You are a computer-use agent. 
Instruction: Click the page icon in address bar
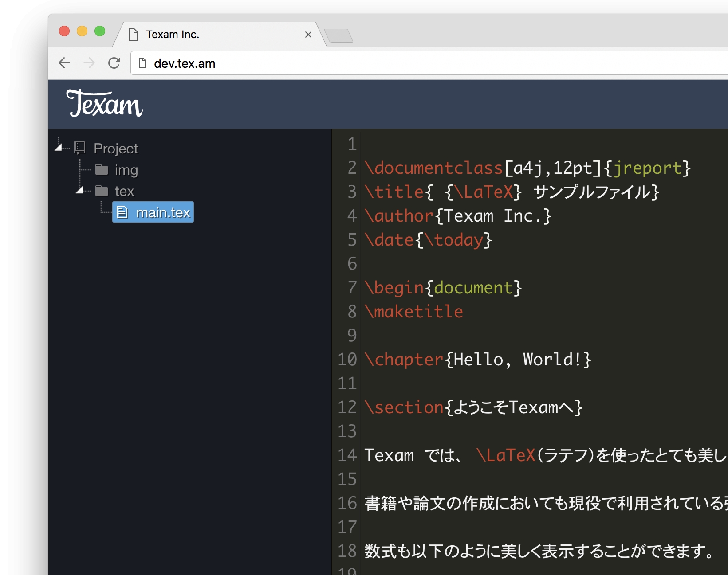(142, 63)
